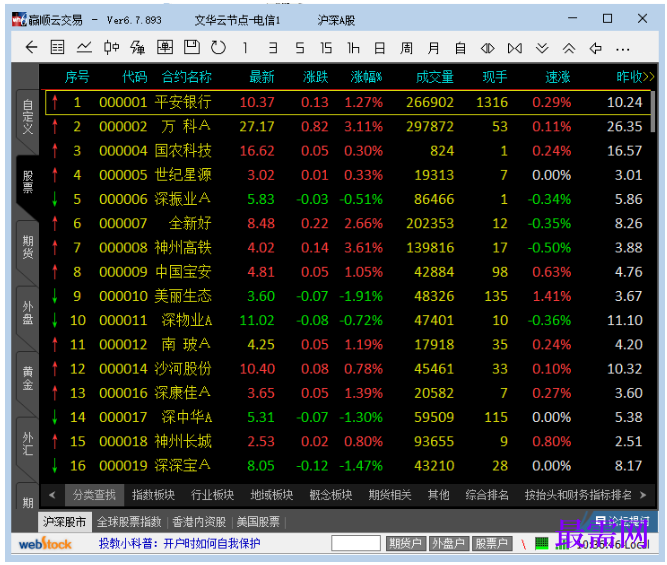The width and height of the screenshot is (667, 565).
Task: Open the 自定义 side tab
Action: pyautogui.click(x=28, y=117)
